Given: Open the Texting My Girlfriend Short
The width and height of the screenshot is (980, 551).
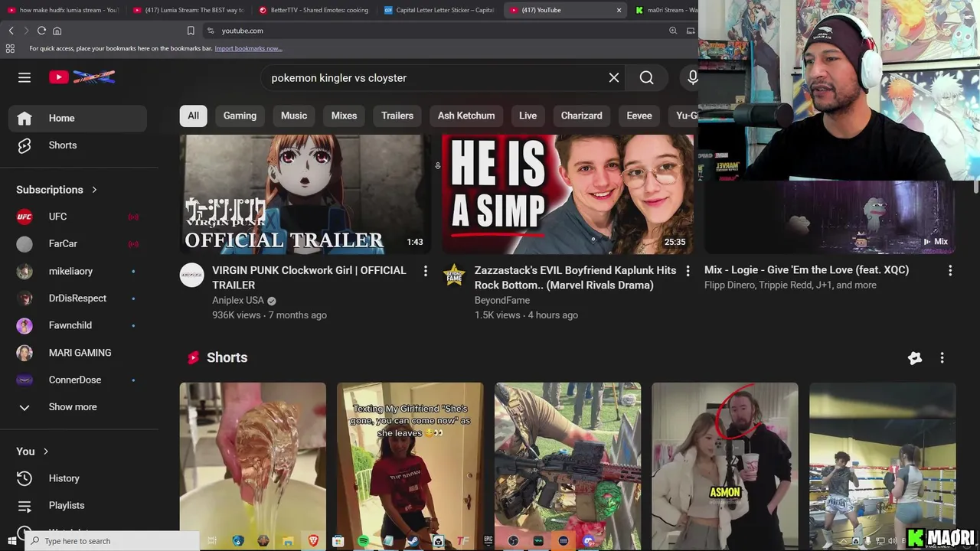Looking at the screenshot, I should [x=410, y=465].
